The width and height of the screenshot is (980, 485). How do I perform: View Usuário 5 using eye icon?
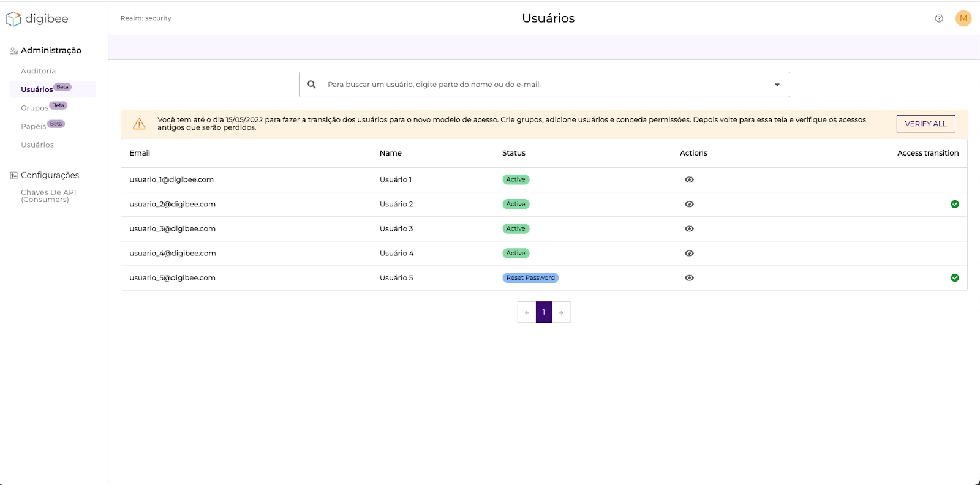[x=689, y=277]
